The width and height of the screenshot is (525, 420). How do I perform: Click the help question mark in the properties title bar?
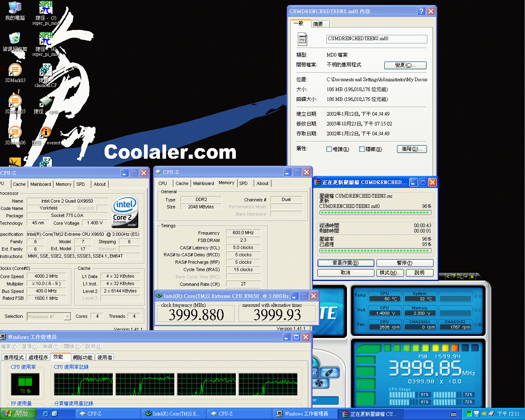click(x=421, y=11)
